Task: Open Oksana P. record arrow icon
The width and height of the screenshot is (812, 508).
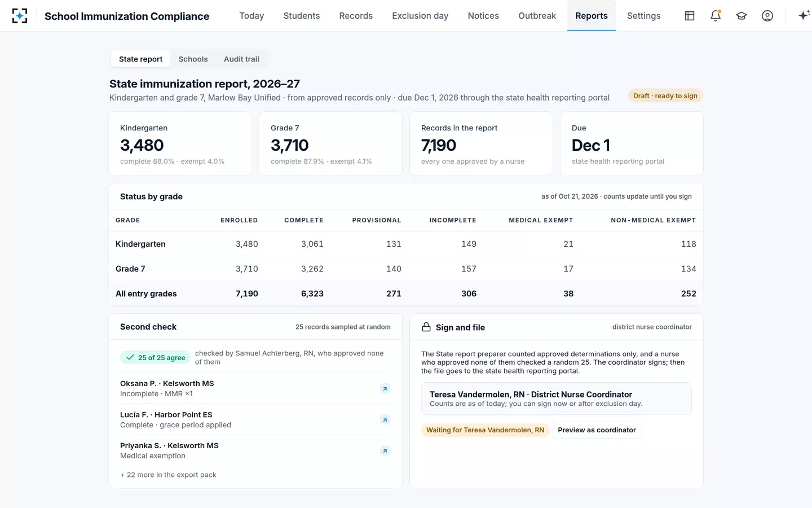Action: pyautogui.click(x=385, y=388)
